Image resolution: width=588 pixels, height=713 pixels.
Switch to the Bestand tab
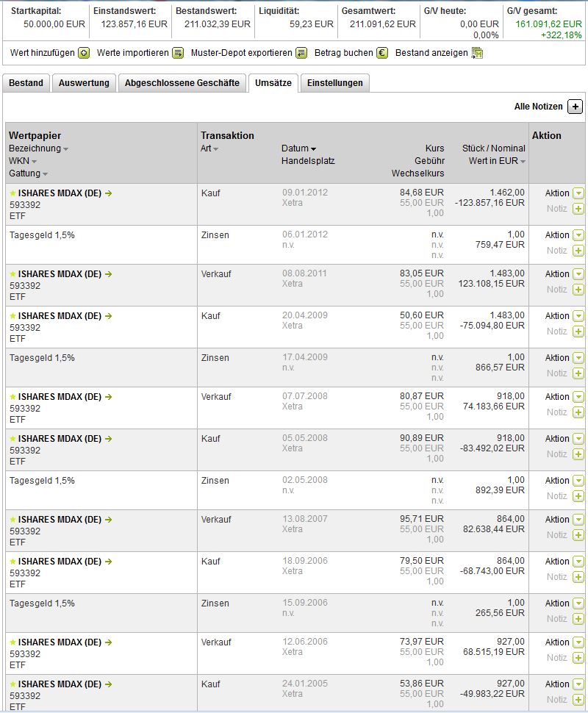click(26, 83)
